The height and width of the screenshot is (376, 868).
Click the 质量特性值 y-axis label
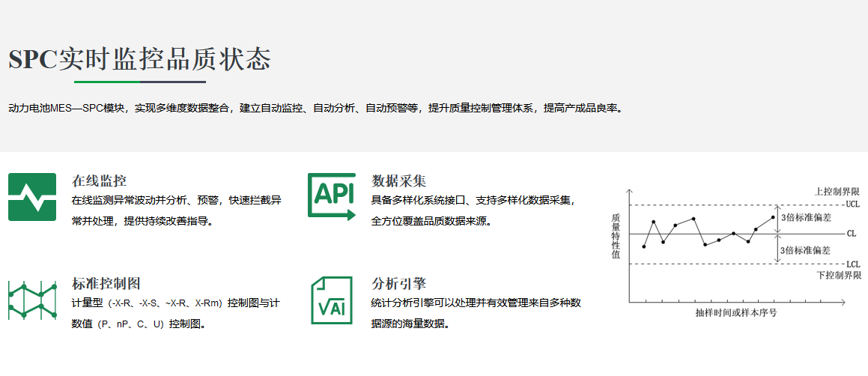point(616,234)
